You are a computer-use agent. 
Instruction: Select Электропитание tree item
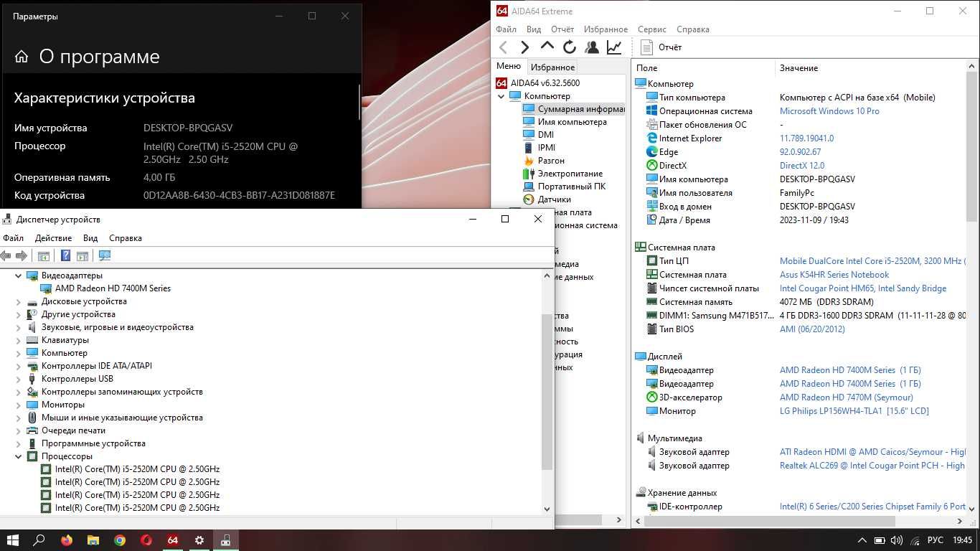(562, 174)
